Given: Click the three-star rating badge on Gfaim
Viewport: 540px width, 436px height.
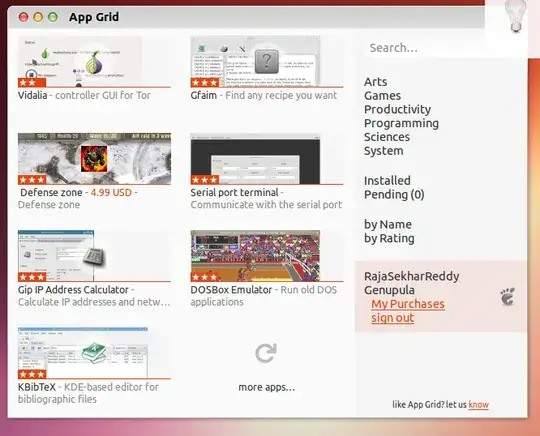Looking at the screenshot, I should click(x=205, y=83).
